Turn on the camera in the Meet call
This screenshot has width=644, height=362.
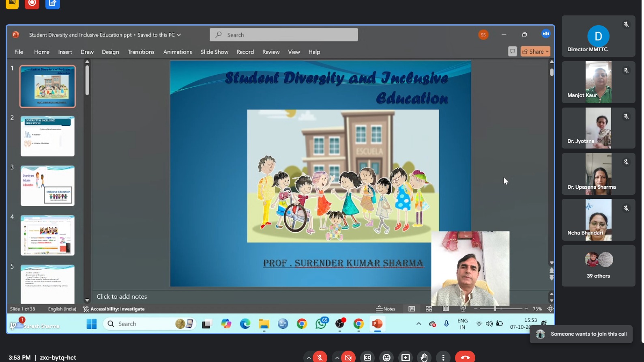(x=348, y=357)
